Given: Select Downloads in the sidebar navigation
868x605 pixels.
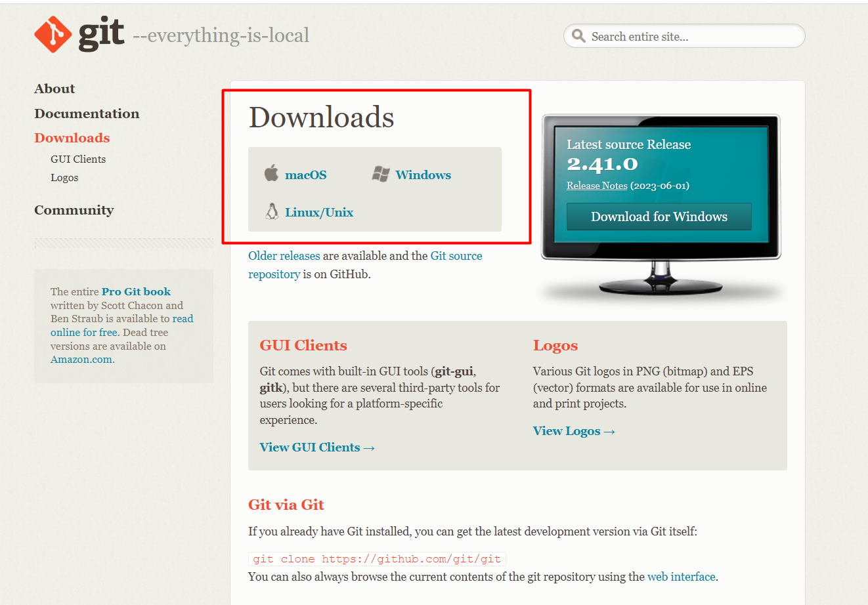Looking at the screenshot, I should [72, 138].
